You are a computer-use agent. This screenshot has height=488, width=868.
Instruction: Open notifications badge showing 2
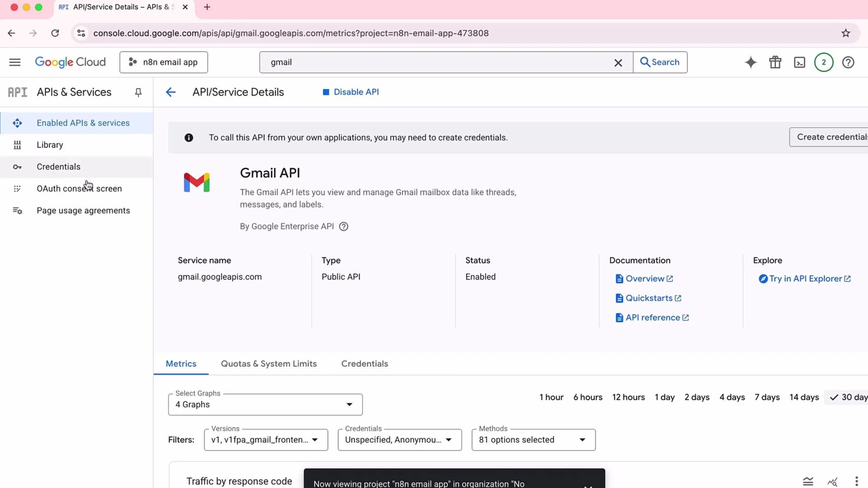pos(824,62)
